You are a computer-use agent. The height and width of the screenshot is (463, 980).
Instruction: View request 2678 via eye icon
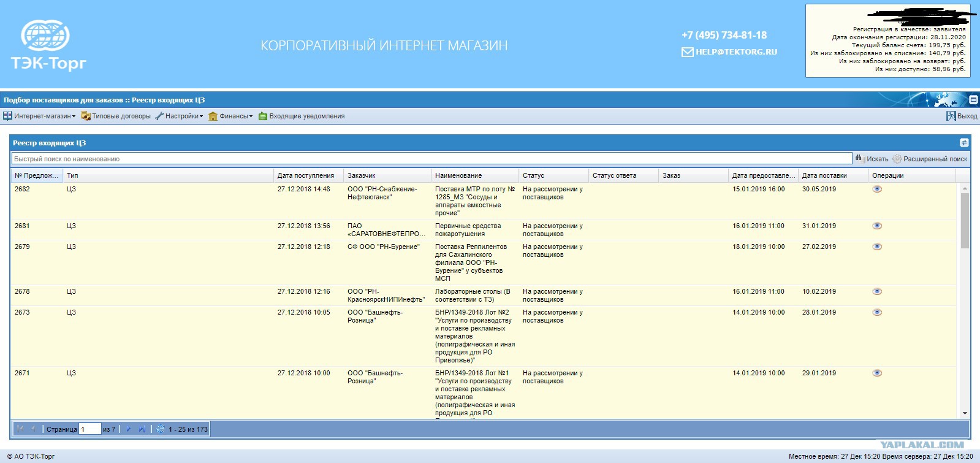[x=877, y=291]
